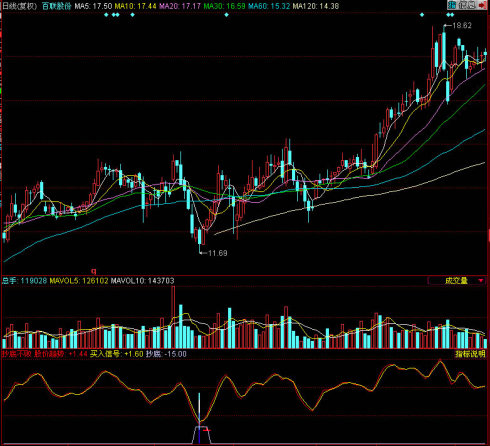This screenshot has height=446, width=490.
Task: Open the 指标说明 indicator description link
Action: pos(470,354)
